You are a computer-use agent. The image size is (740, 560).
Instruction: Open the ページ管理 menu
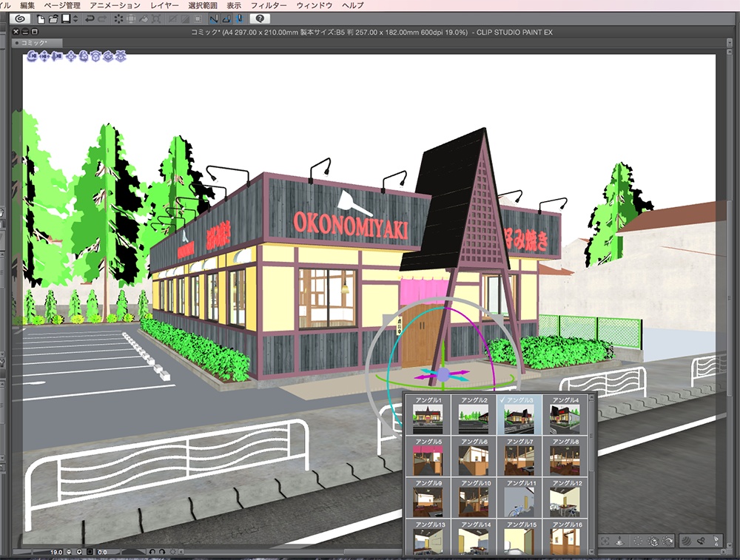62,5
